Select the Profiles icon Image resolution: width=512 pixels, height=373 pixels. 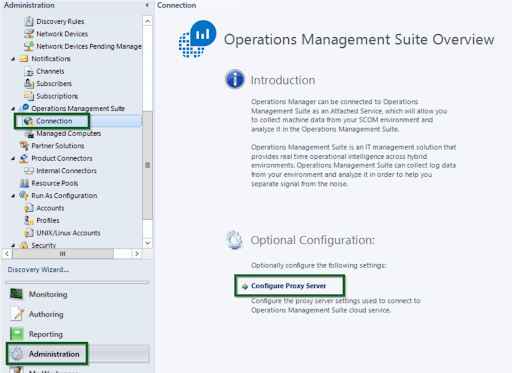tap(29, 220)
